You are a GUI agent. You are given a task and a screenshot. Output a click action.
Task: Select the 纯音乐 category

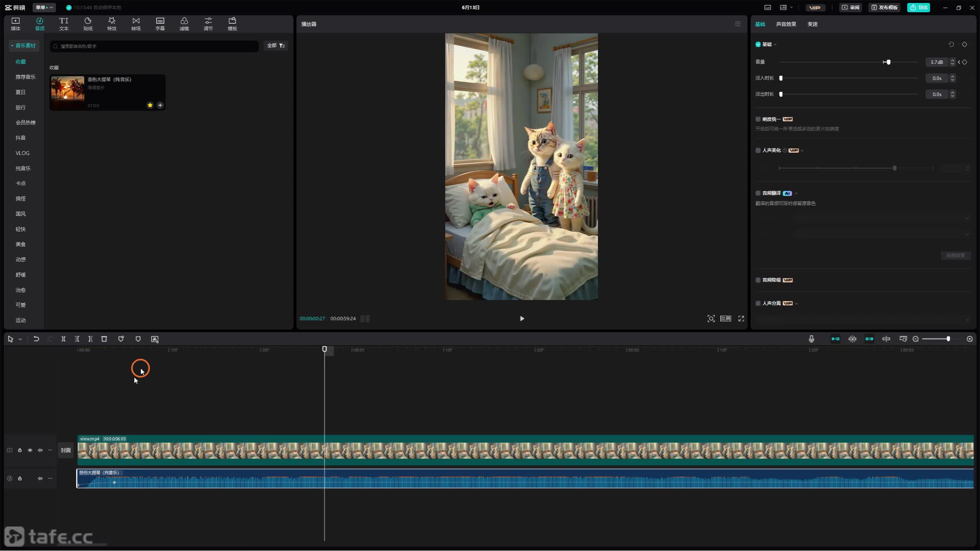pyautogui.click(x=23, y=168)
